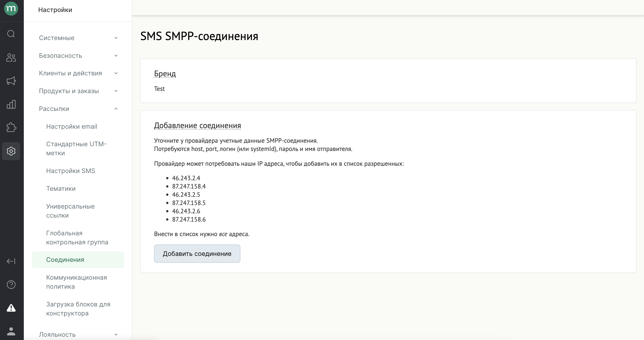
Task: Open the integrations puzzle piece icon
Action: click(11, 127)
